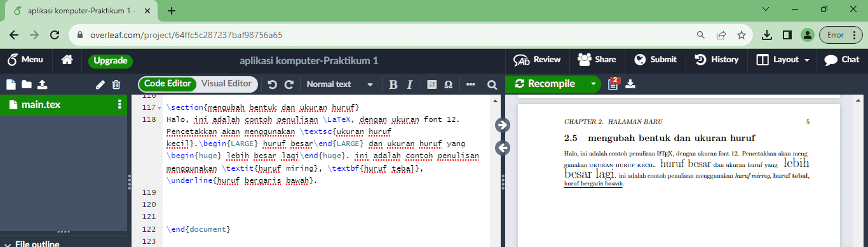Click the Chrome Error button
Screen dimensions: 868x247
click(840, 35)
